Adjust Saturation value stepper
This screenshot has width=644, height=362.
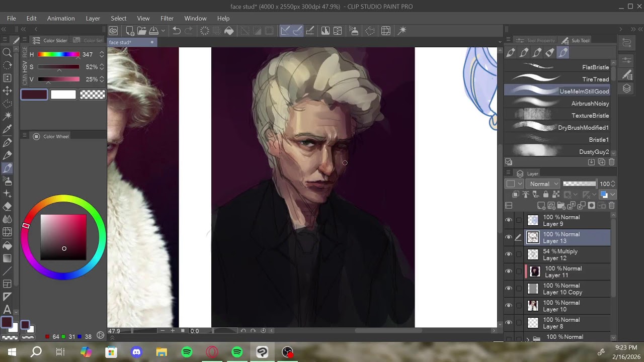pos(102,67)
